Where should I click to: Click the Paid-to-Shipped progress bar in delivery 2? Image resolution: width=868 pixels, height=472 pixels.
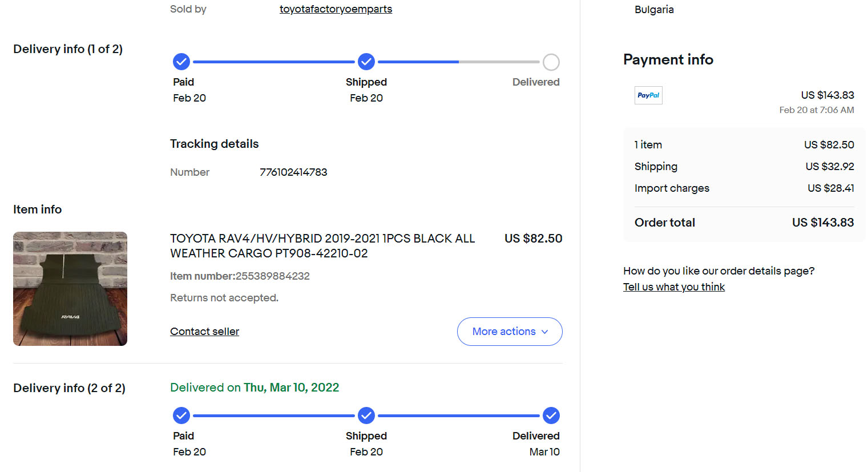coord(274,415)
